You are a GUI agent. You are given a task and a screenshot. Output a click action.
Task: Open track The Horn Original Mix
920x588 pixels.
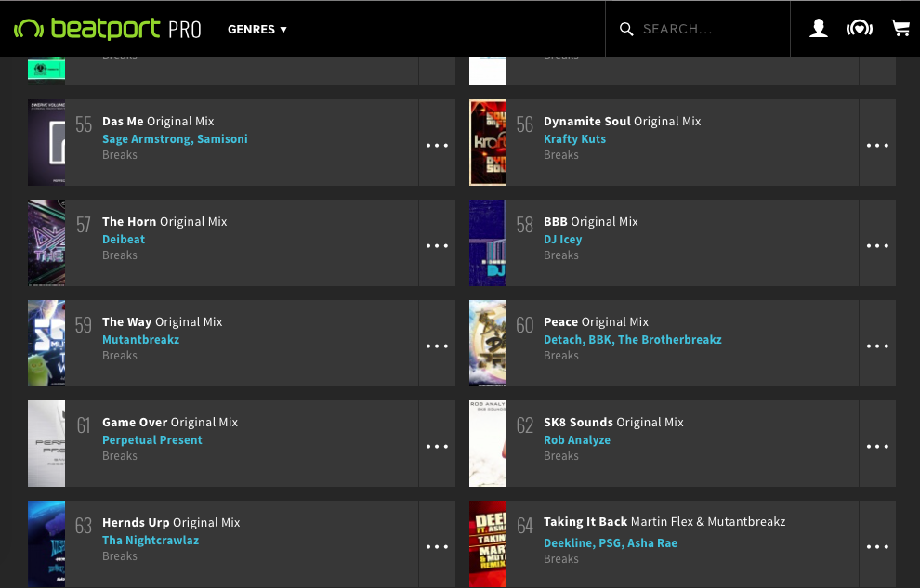click(164, 222)
